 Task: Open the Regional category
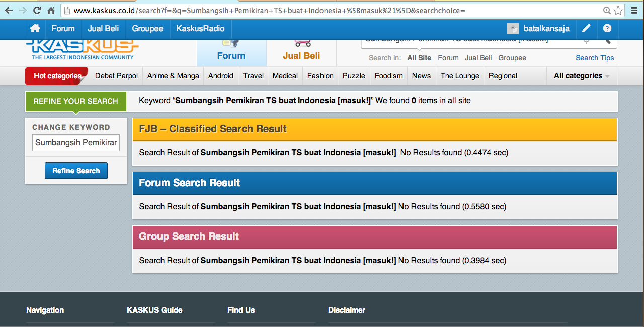coord(503,76)
